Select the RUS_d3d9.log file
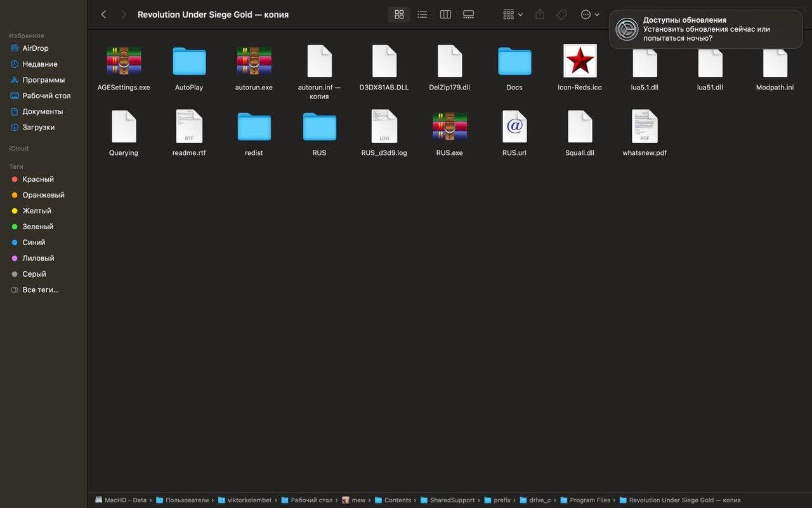Viewport: 812px width, 508px height. (x=384, y=126)
